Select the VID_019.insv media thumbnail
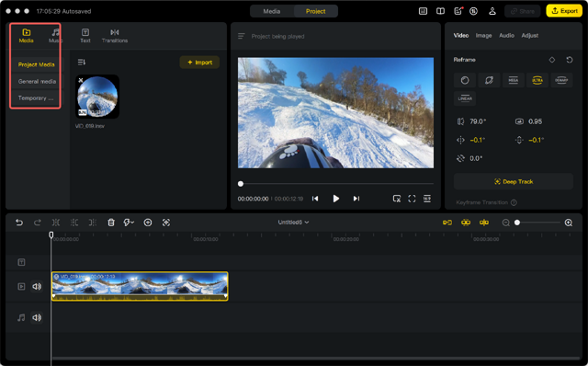This screenshot has width=588, height=366. pyautogui.click(x=97, y=97)
